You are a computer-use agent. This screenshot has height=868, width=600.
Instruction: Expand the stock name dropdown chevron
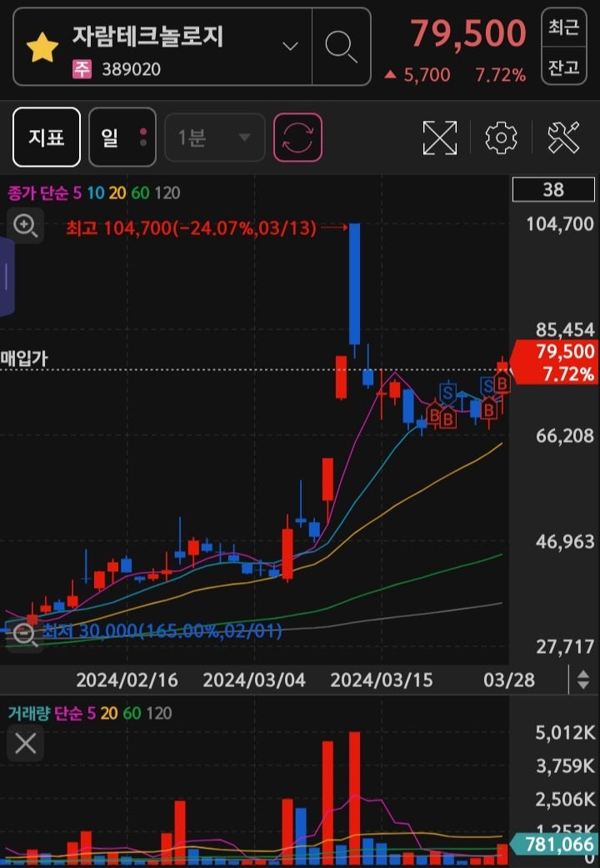point(291,47)
